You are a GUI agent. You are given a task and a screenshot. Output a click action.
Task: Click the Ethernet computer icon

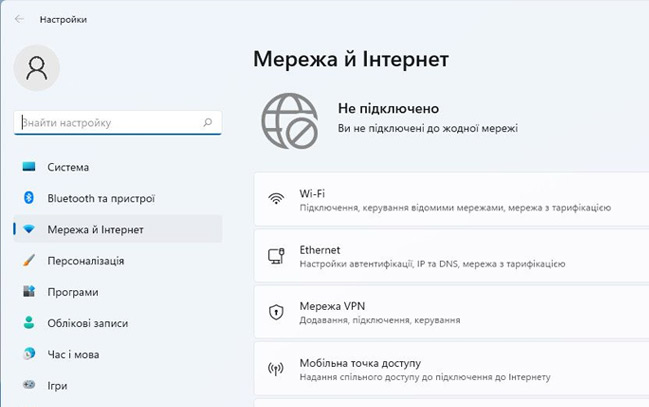(276, 256)
